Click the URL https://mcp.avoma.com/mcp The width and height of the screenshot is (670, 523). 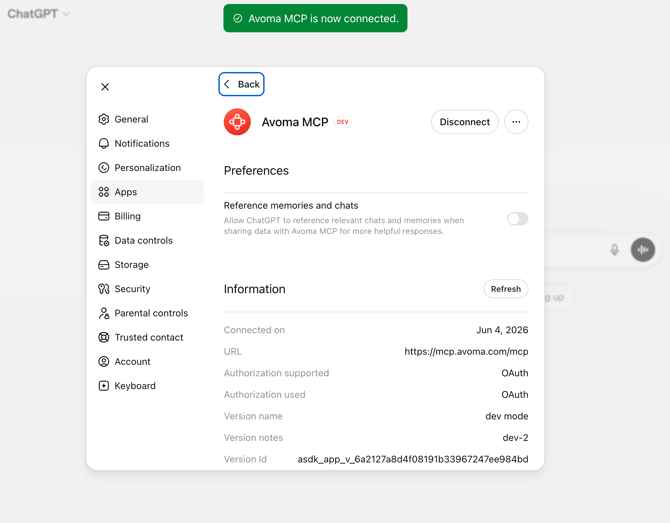(x=466, y=352)
